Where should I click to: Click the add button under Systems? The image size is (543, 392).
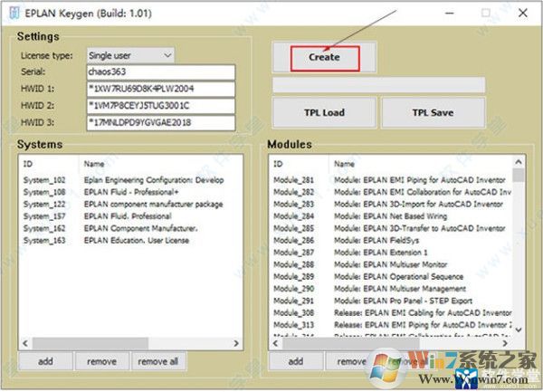point(46,361)
